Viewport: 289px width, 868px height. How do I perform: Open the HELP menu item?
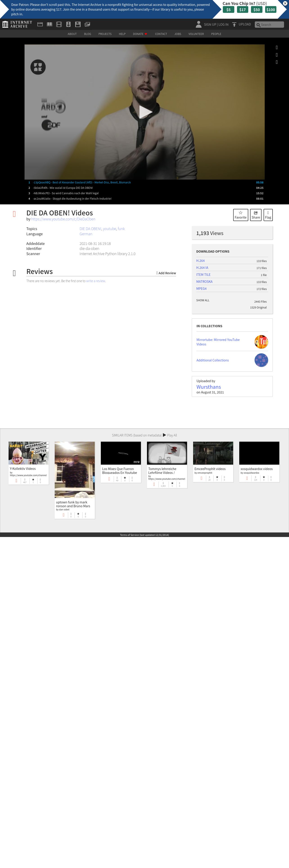point(122,34)
